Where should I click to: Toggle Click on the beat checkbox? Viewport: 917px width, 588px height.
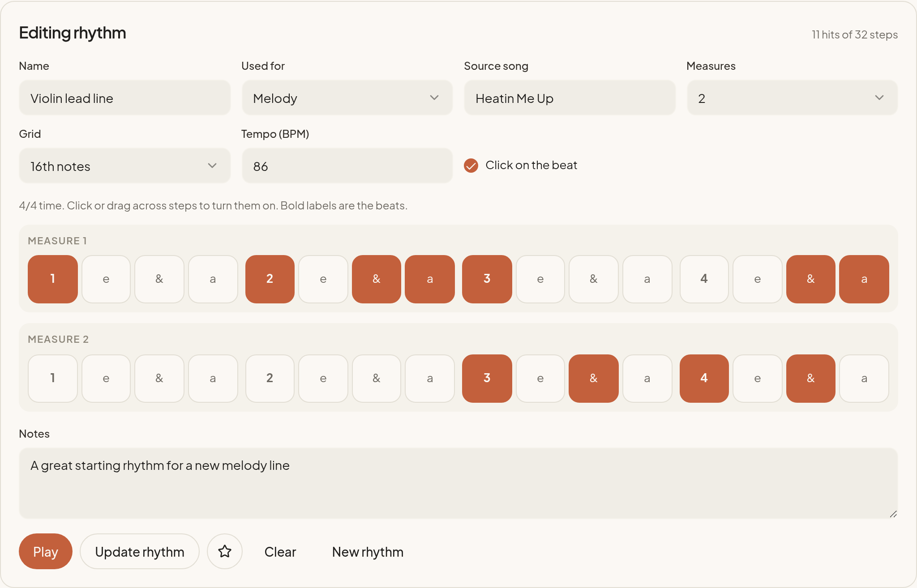(x=471, y=166)
